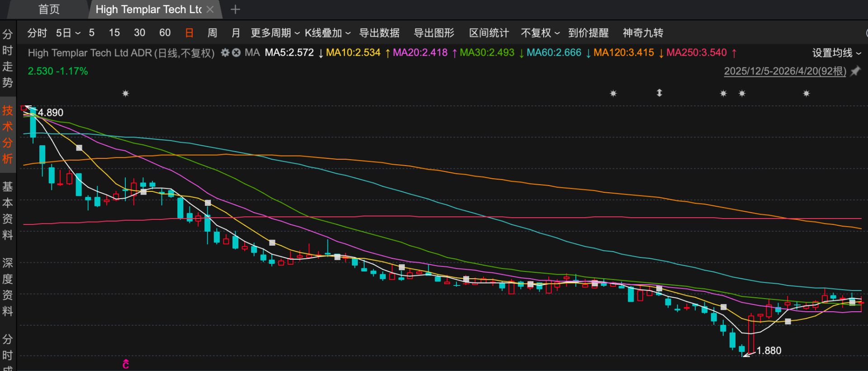Open 设置均线 moving average settings dropdown
Screen dimensions: 868x371
click(x=836, y=53)
